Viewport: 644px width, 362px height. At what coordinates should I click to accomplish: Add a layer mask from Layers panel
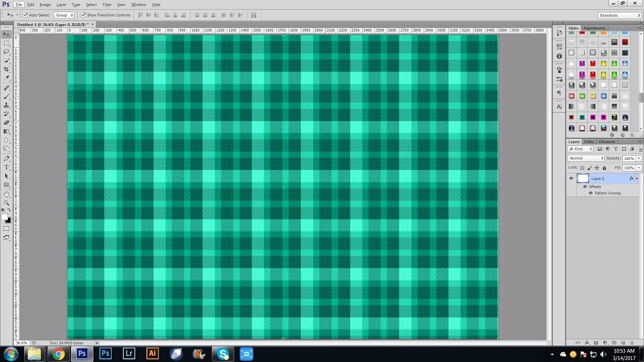tap(596, 343)
